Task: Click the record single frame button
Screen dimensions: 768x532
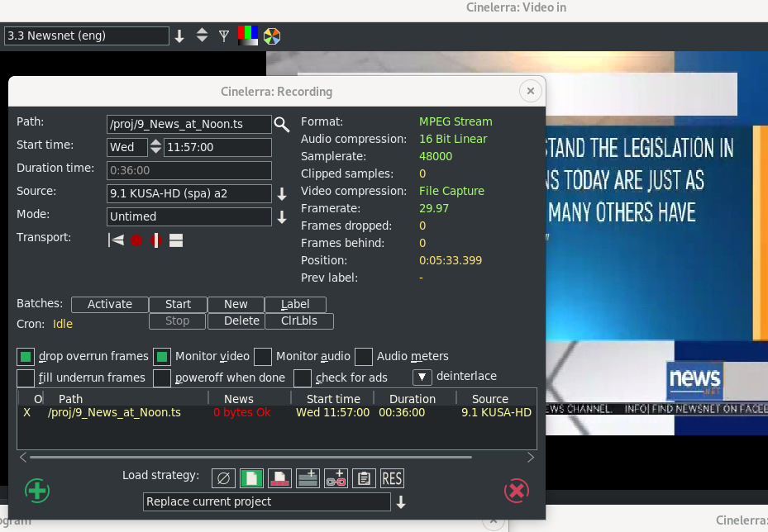Action: (155, 240)
